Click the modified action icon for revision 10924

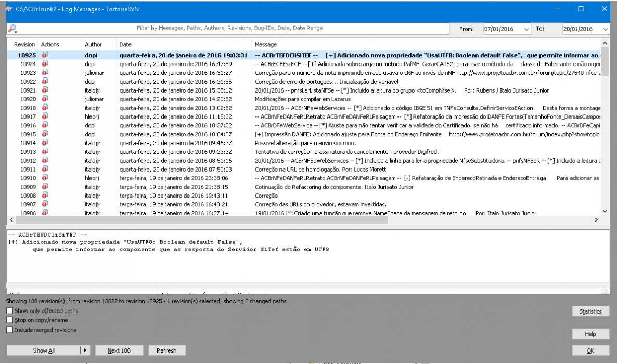45,64
